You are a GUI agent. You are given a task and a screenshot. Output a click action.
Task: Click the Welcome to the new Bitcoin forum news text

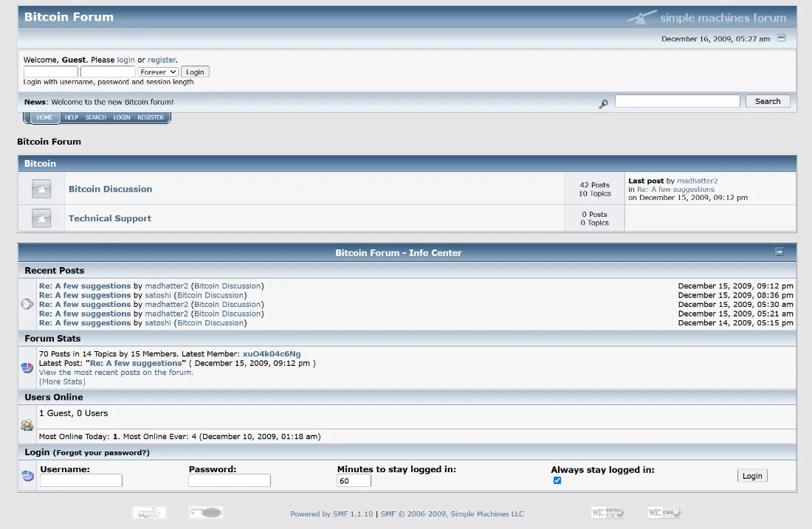pyautogui.click(x=112, y=102)
